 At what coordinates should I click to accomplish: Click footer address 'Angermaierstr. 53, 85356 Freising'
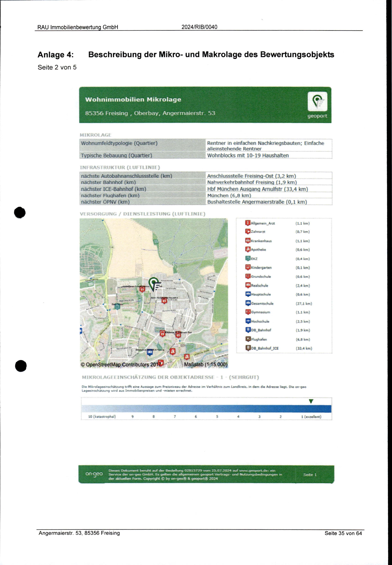point(79,533)
